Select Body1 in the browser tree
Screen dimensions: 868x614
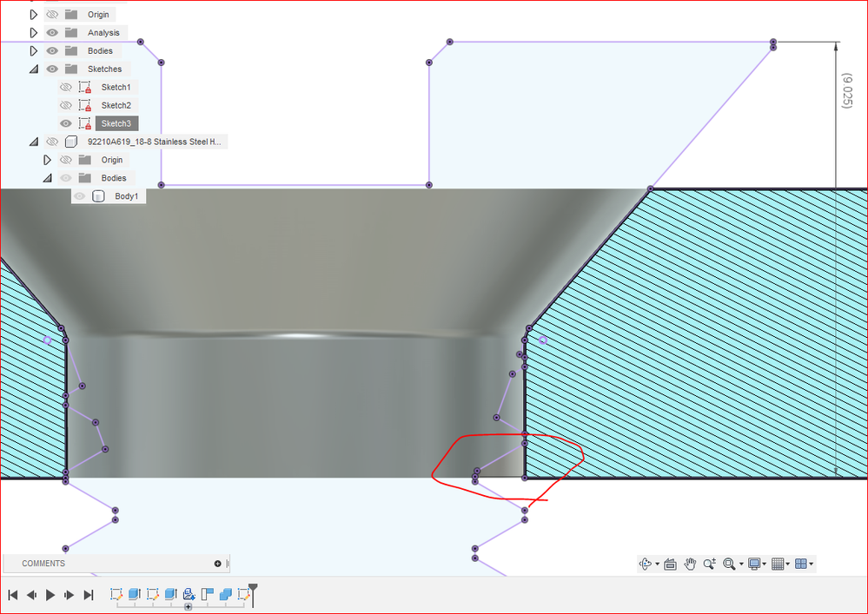[x=126, y=196]
